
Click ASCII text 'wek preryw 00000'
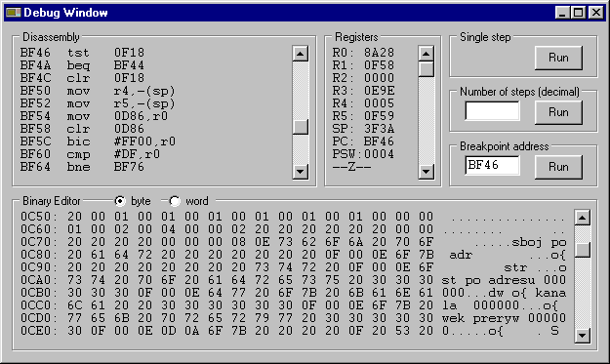pyautogui.click(x=504, y=318)
